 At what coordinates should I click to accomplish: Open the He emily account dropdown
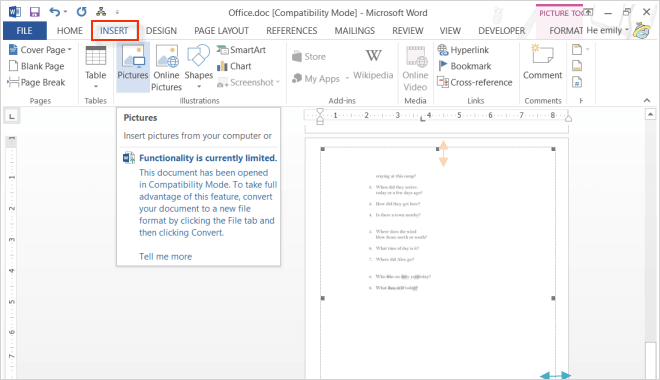607,30
